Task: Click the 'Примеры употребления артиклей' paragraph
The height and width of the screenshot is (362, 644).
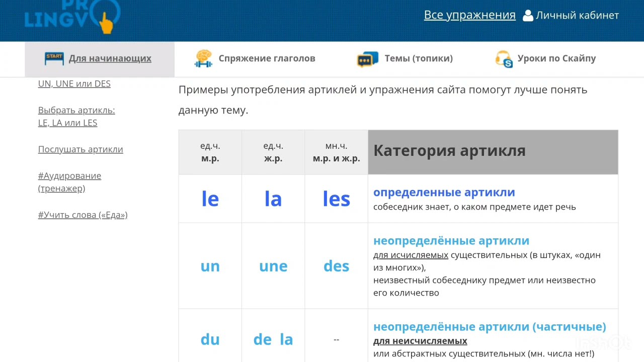Action: coord(383,100)
